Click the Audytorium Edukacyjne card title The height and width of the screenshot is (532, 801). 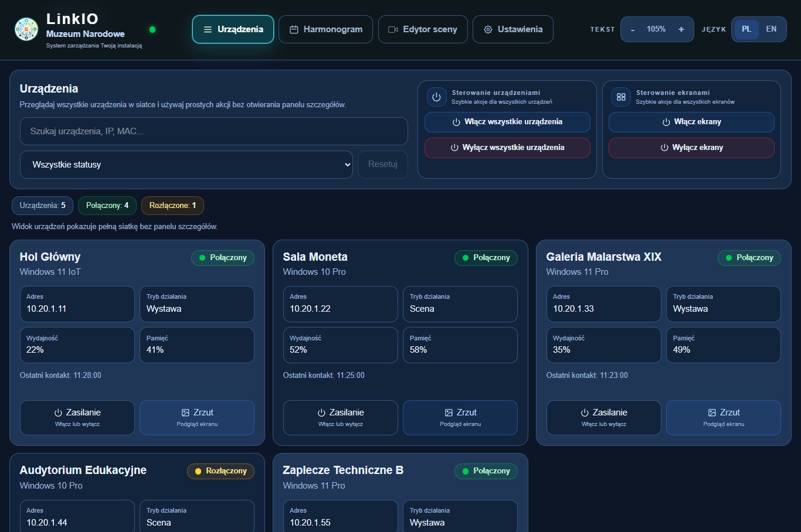click(x=83, y=470)
